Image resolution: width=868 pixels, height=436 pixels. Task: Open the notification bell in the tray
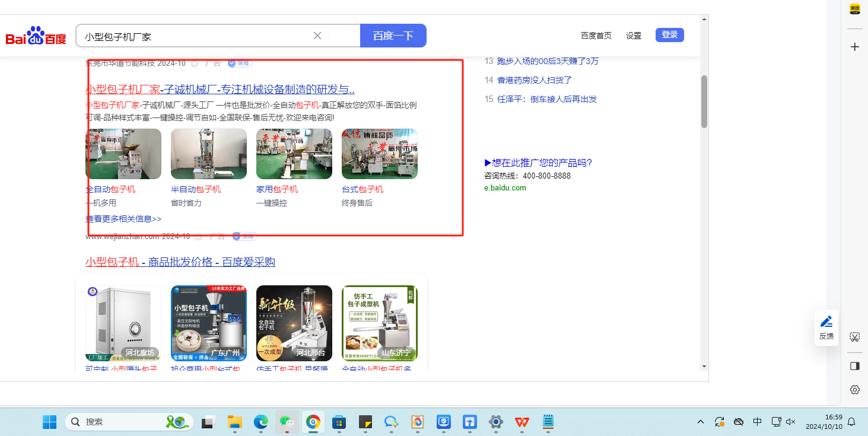852,422
